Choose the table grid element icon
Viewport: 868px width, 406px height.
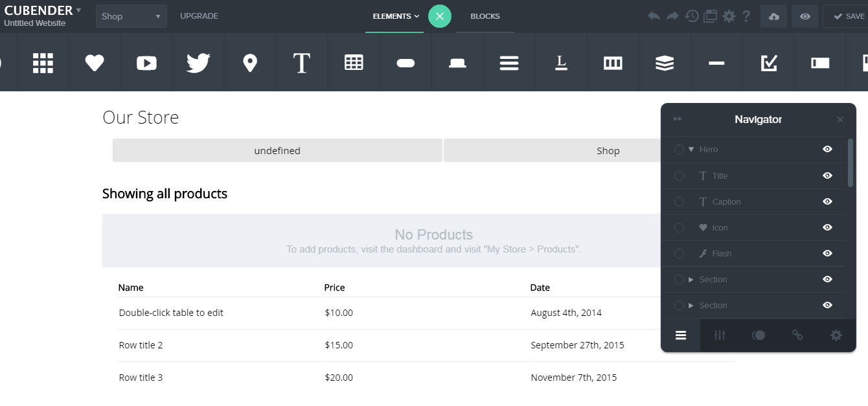[x=354, y=63]
